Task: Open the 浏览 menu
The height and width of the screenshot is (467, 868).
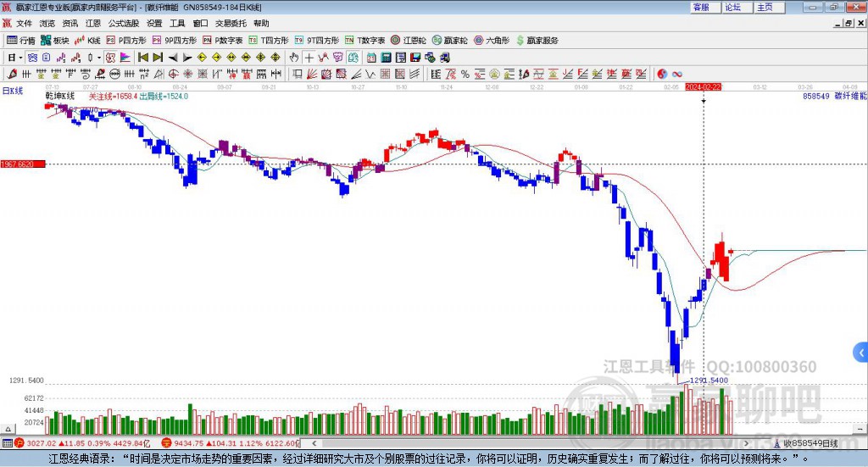Action: click(x=47, y=23)
